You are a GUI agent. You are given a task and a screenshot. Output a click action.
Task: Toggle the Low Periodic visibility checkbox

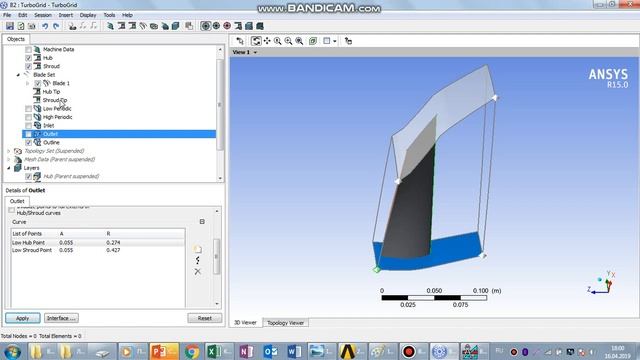tap(28, 109)
